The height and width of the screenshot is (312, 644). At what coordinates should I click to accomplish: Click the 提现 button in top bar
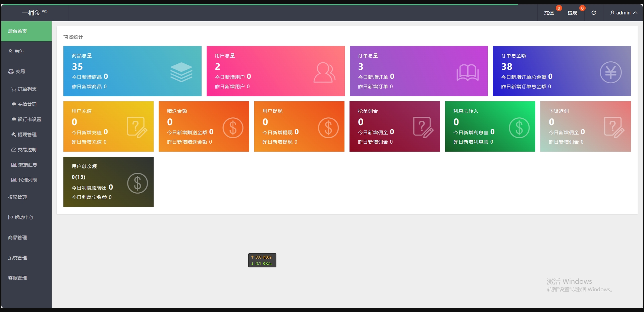point(572,13)
